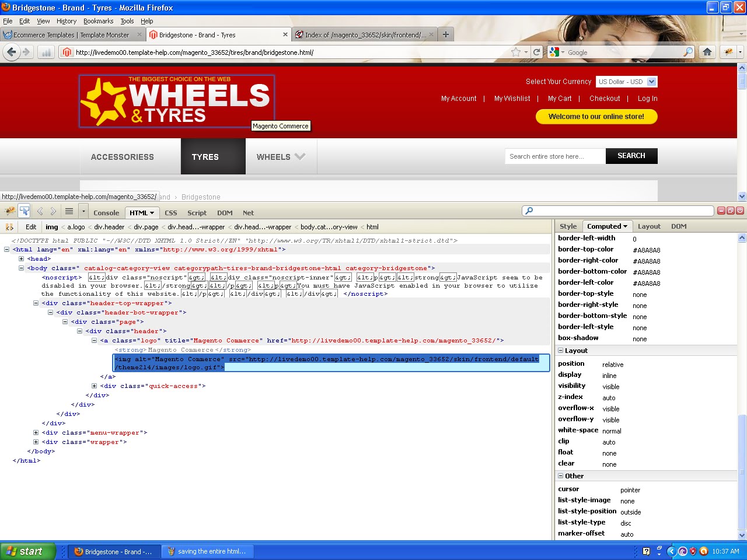Reload the page with refresh icon
The height and width of the screenshot is (560, 747).
coord(536,52)
